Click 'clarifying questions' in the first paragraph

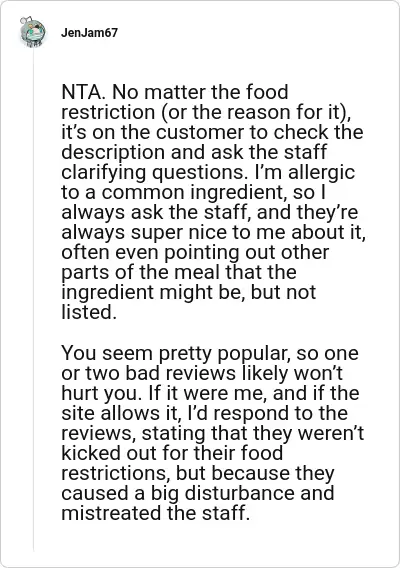click(152, 172)
